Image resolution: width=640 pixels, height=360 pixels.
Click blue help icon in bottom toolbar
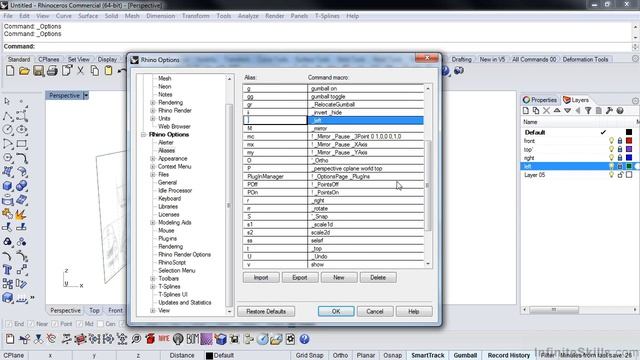(x=304, y=339)
